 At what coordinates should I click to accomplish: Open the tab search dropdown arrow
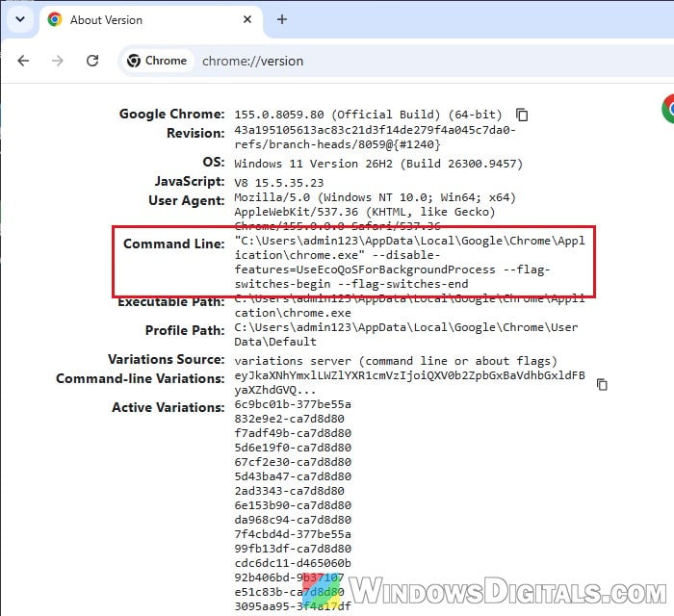[20, 19]
